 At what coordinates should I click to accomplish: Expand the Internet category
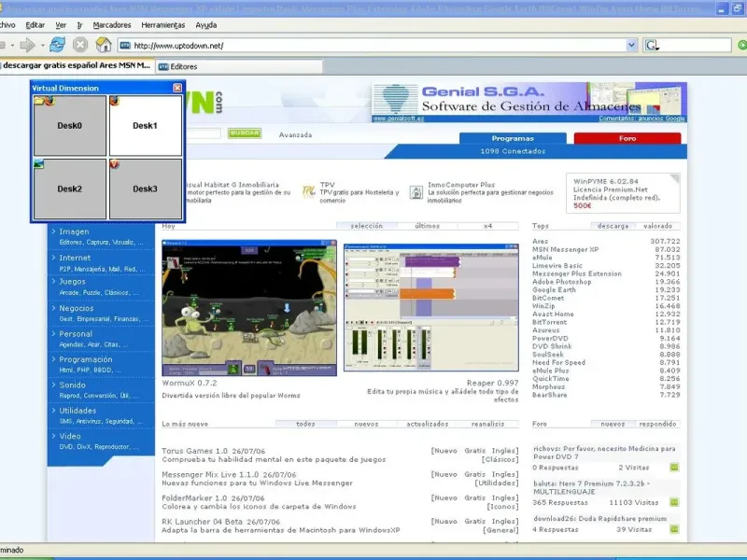point(75,258)
